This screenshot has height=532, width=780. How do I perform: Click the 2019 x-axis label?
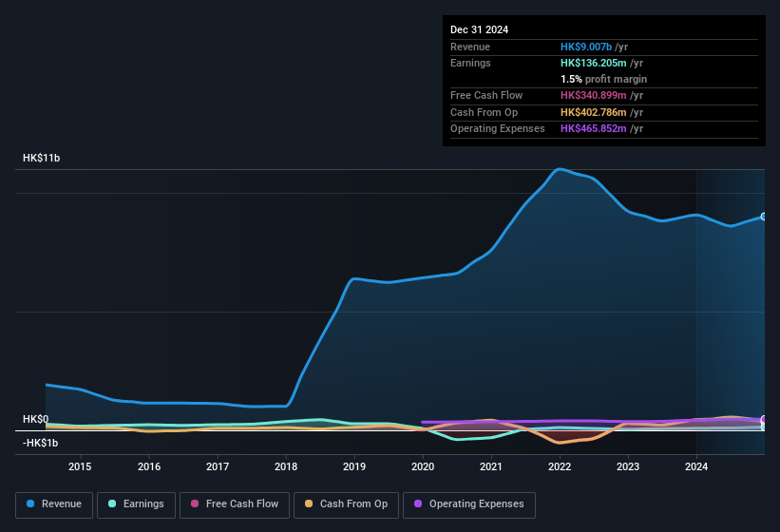(x=354, y=466)
